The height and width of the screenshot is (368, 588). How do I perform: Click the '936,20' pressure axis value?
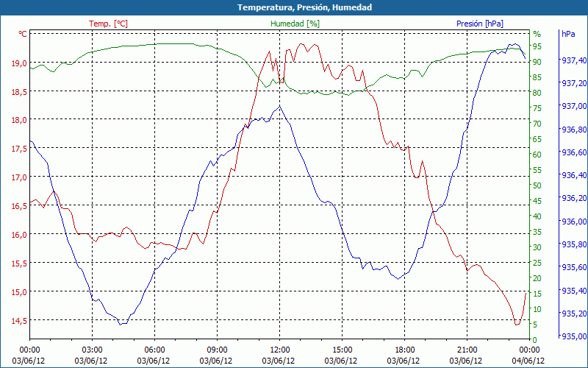click(x=573, y=198)
